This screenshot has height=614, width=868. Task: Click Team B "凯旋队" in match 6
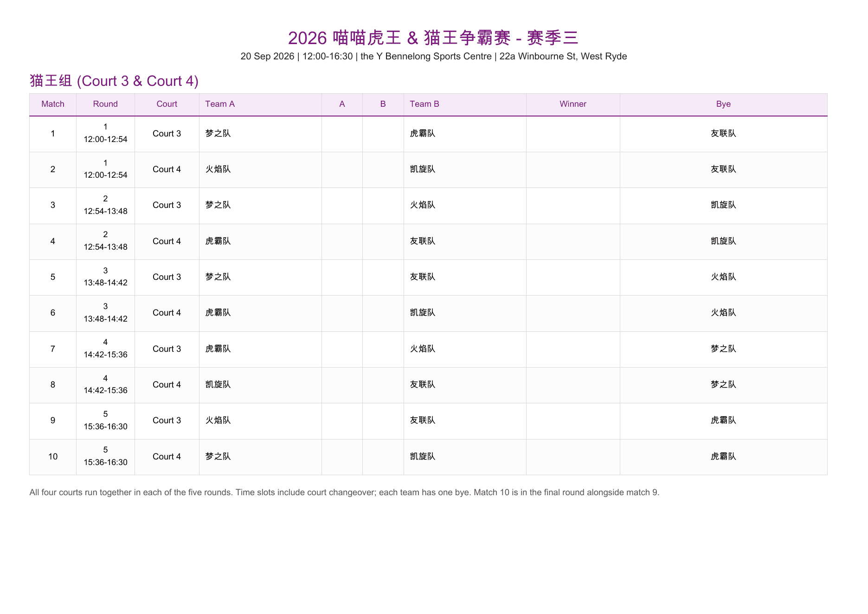pos(423,313)
